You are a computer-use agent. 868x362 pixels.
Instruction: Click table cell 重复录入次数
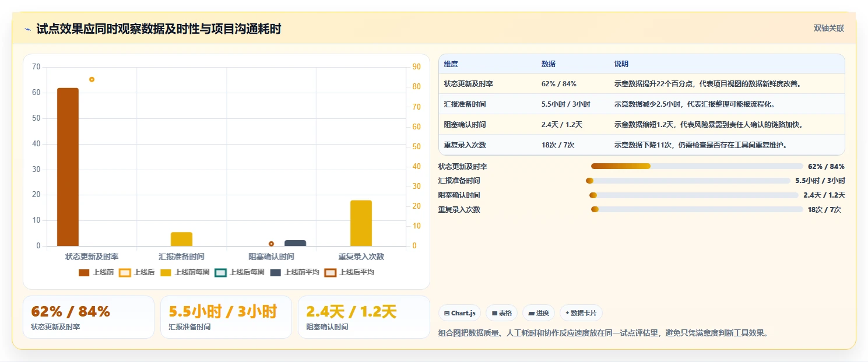coord(465,145)
